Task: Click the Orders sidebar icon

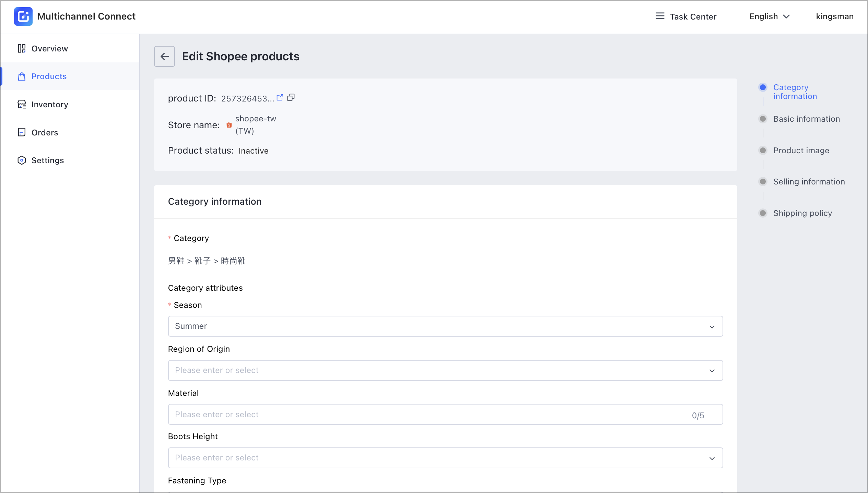Action: point(22,132)
